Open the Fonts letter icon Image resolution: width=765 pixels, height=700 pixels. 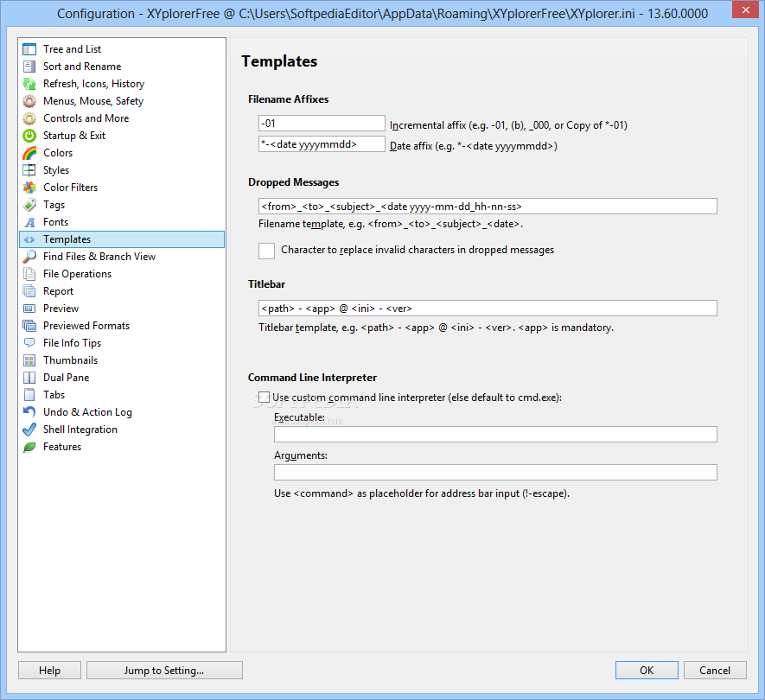click(x=29, y=222)
